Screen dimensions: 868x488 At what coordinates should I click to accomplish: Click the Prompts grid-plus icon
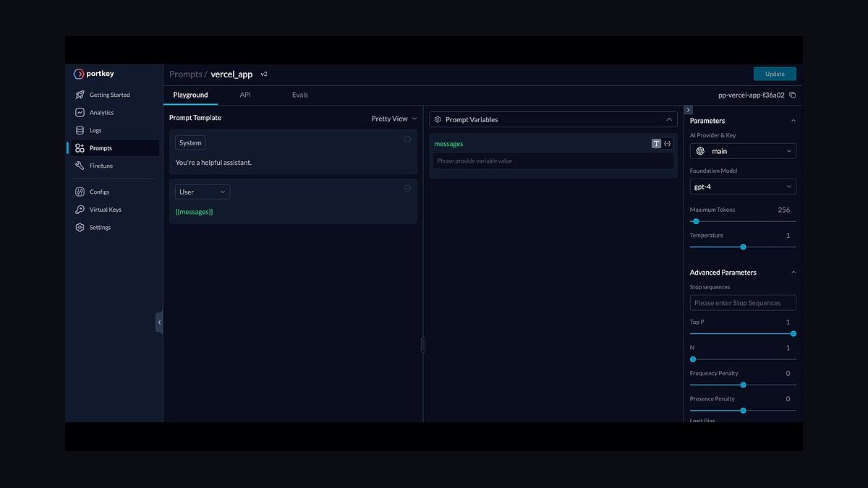click(80, 148)
